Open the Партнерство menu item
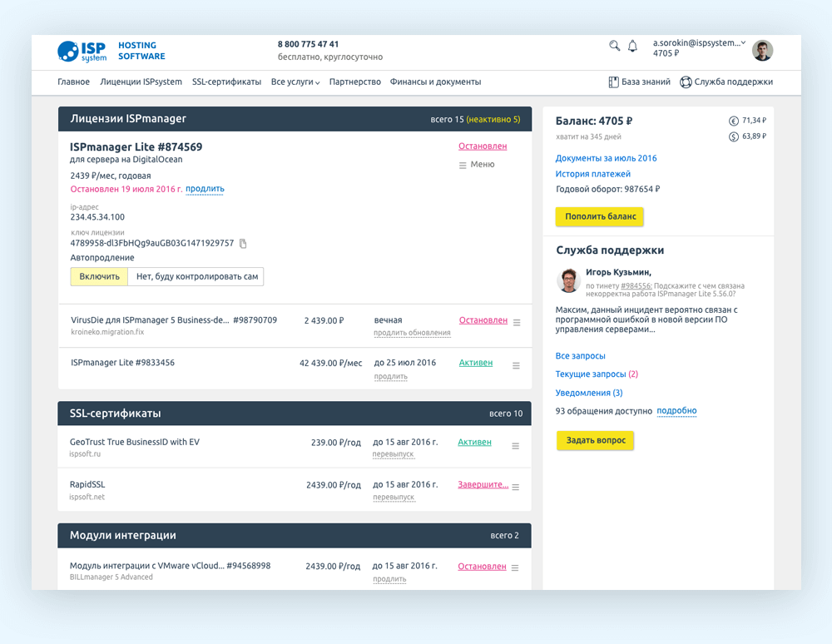The image size is (832, 644). click(x=353, y=82)
